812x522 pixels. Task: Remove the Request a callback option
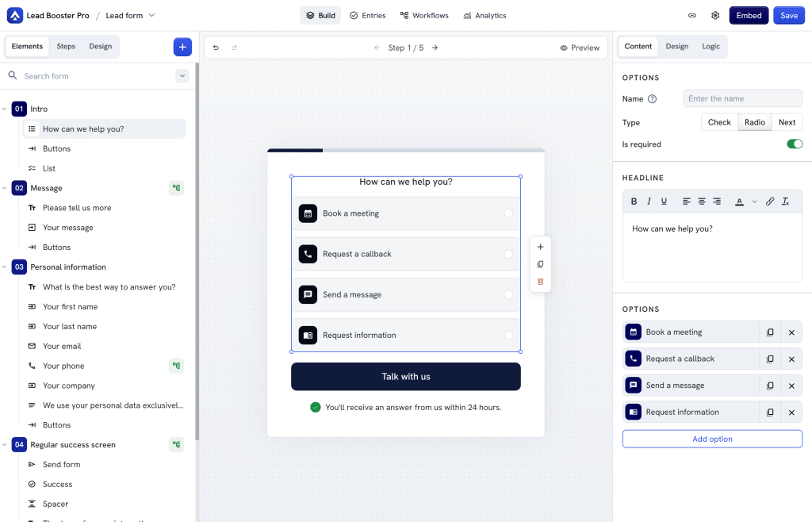tap(791, 359)
